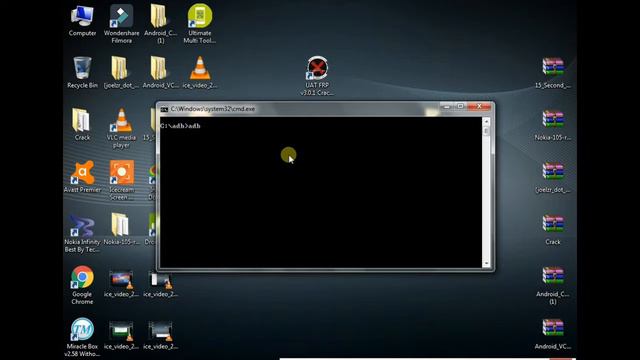The height and width of the screenshot is (360, 640).
Task: Open Avast Premier shortcut
Action: (x=82, y=177)
